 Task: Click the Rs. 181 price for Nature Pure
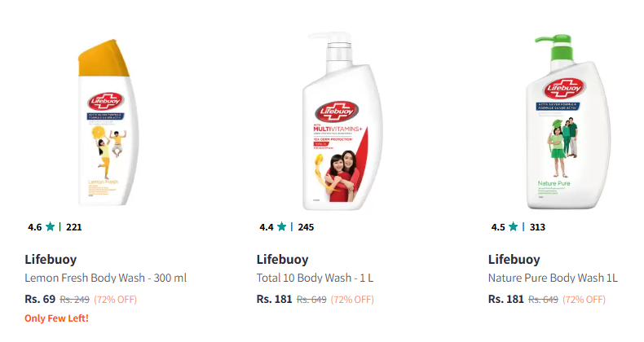pyautogui.click(x=505, y=299)
